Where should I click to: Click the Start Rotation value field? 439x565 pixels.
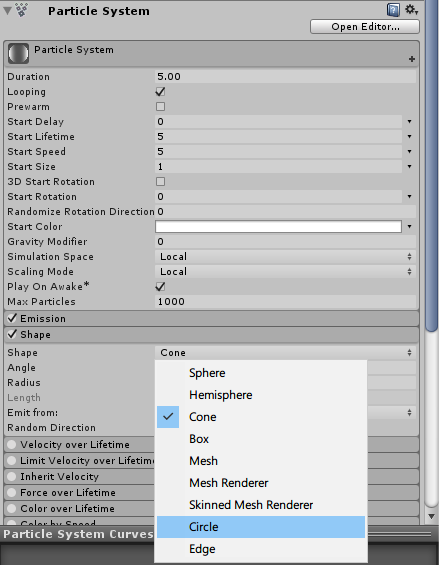278,197
